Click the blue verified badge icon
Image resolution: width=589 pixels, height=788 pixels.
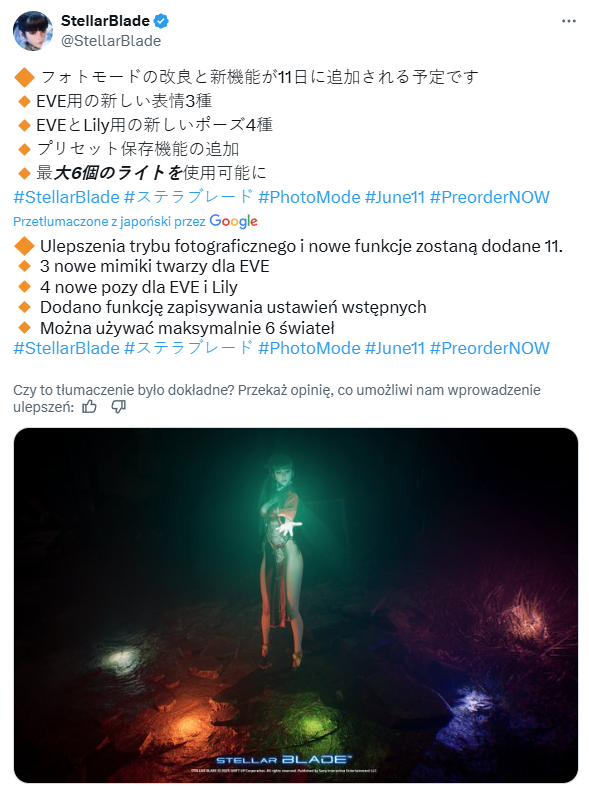tap(161, 21)
